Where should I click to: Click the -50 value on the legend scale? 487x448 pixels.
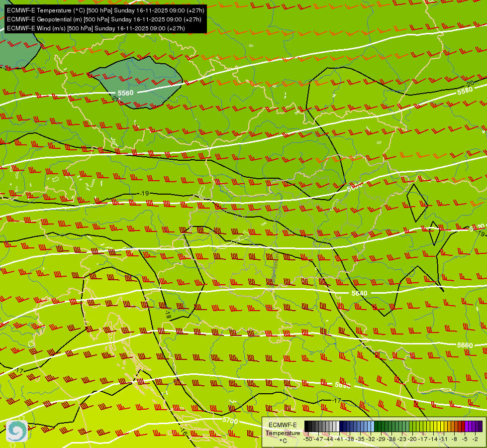tap(307, 439)
